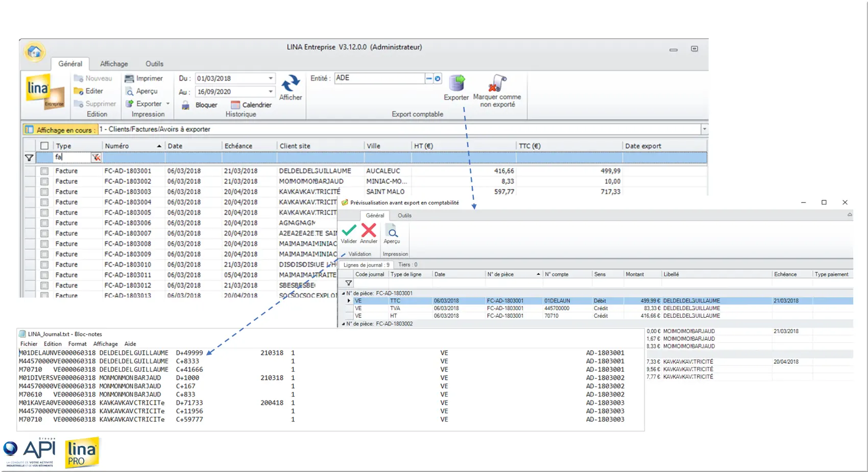The image size is (868, 472).
Task: Click Marquer comme non exporté icon
Action: coord(497,83)
